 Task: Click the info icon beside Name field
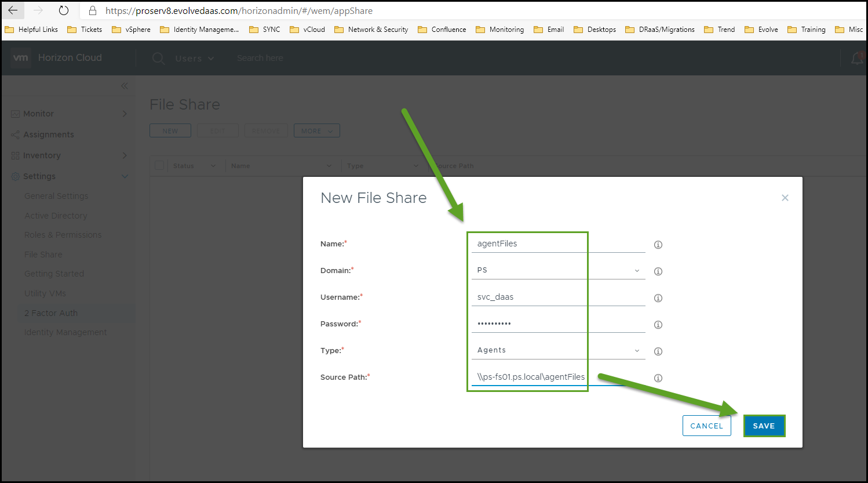[x=658, y=245]
